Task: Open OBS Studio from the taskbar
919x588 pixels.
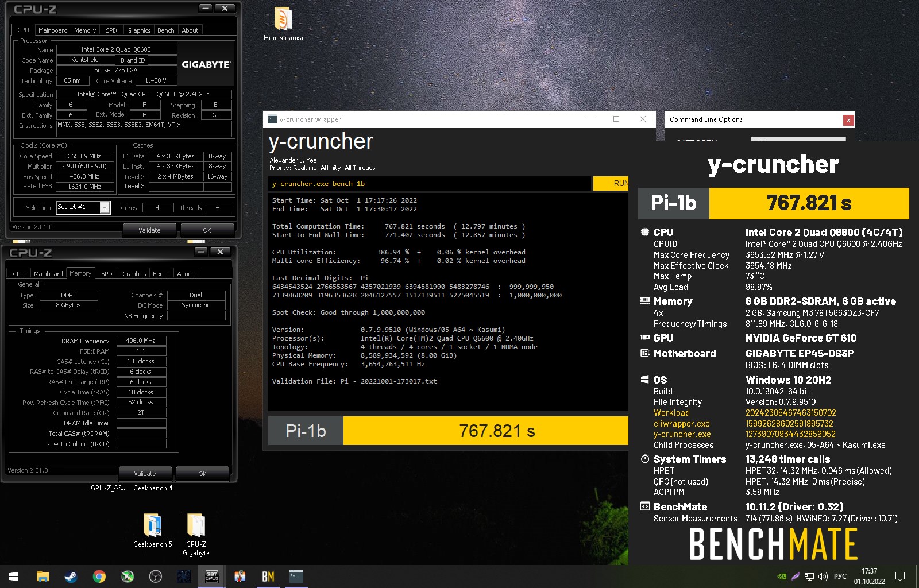Action: [x=155, y=577]
